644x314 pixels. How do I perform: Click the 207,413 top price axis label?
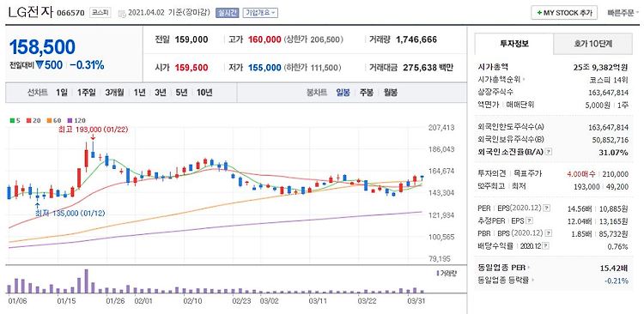[x=441, y=128]
